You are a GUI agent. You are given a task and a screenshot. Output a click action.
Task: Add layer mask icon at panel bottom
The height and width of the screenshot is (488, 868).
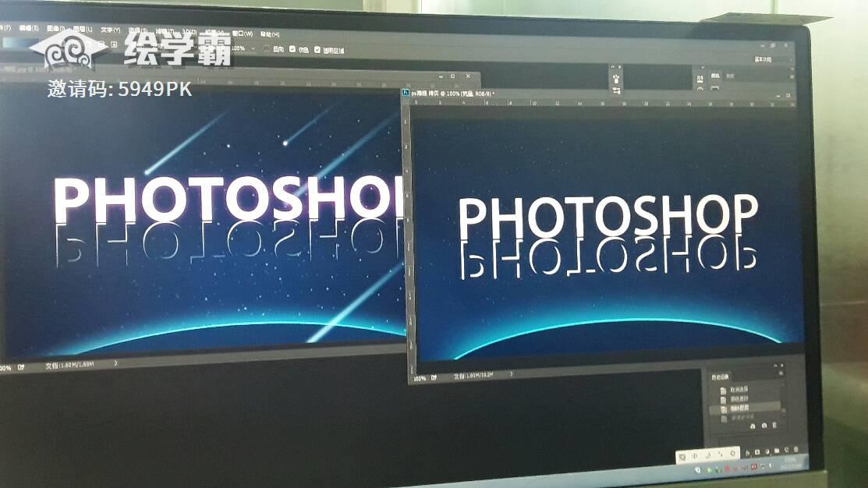[x=757, y=452]
